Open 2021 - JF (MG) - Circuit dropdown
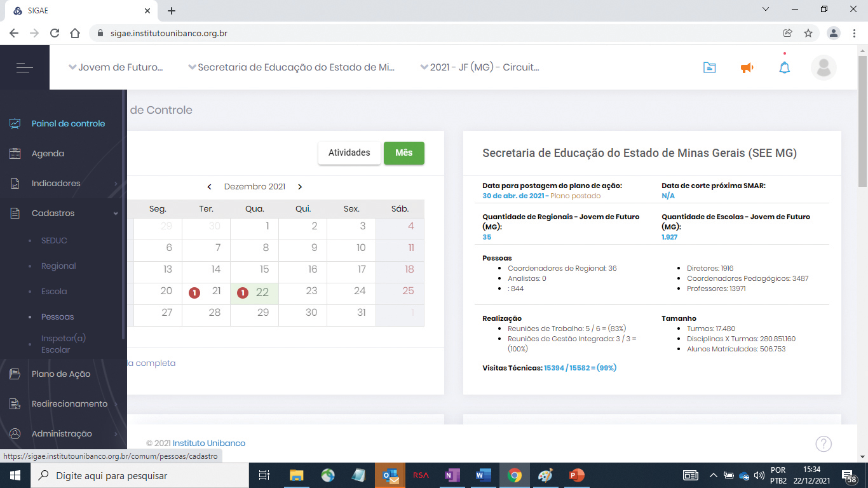 pyautogui.click(x=480, y=67)
